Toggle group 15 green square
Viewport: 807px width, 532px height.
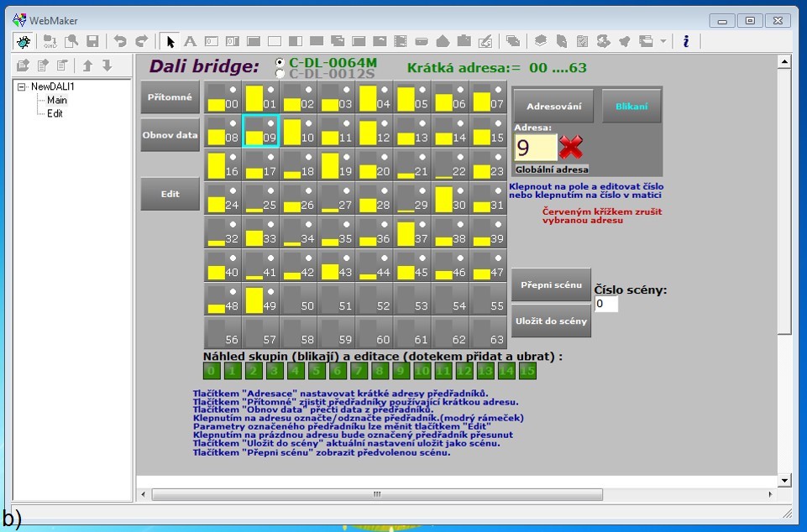click(527, 370)
